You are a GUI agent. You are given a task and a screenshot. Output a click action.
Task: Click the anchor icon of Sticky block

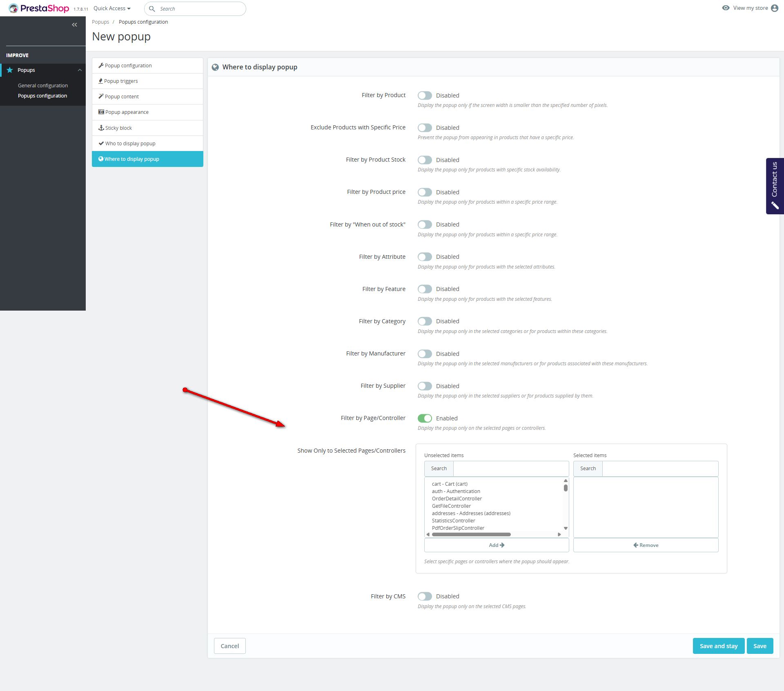point(101,128)
